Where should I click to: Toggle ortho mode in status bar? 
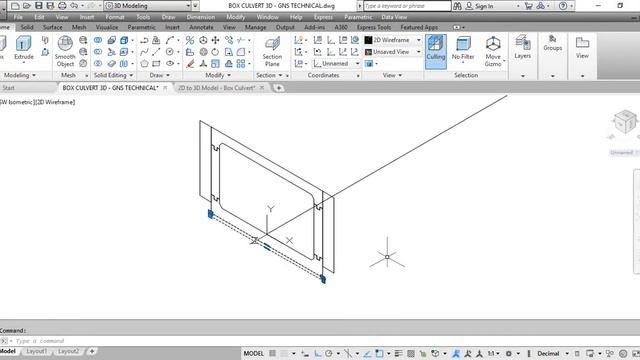coord(317,353)
